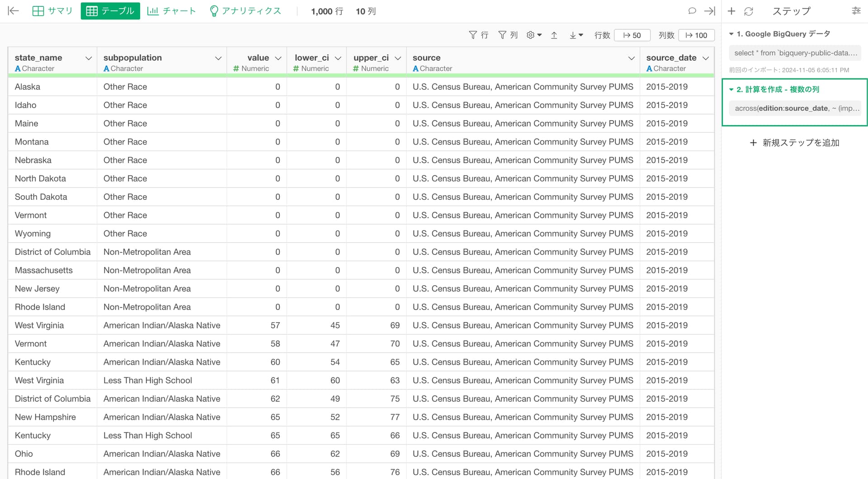Click the Character type icon under subpopulation
The width and height of the screenshot is (868, 479).
click(x=106, y=69)
